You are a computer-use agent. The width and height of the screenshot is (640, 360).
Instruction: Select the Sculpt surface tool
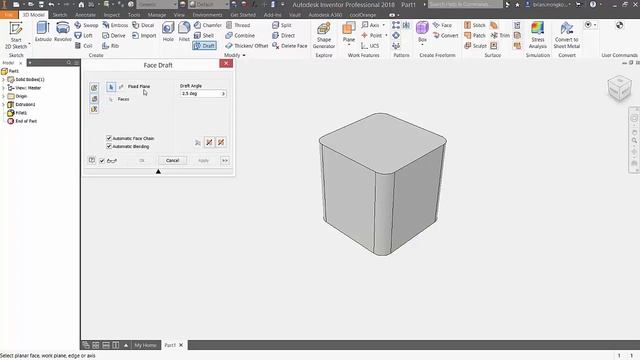point(475,46)
